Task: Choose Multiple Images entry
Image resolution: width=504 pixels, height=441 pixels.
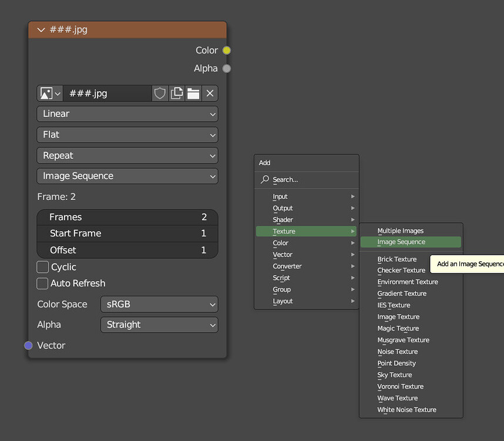Action: coord(411,230)
